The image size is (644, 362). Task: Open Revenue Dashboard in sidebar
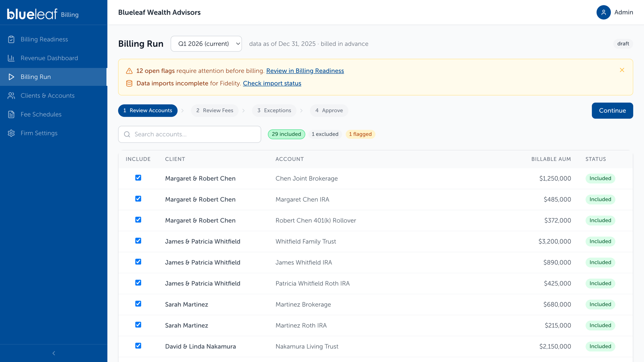click(54, 58)
